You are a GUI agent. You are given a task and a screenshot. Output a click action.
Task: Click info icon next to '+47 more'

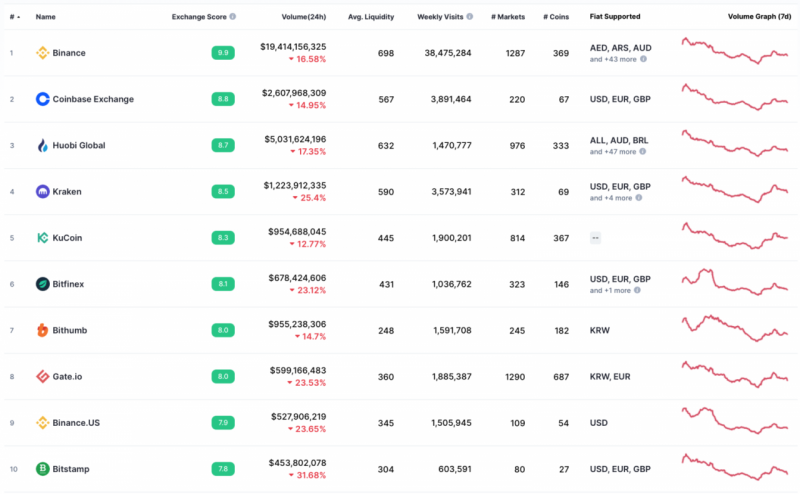click(643, 152)
